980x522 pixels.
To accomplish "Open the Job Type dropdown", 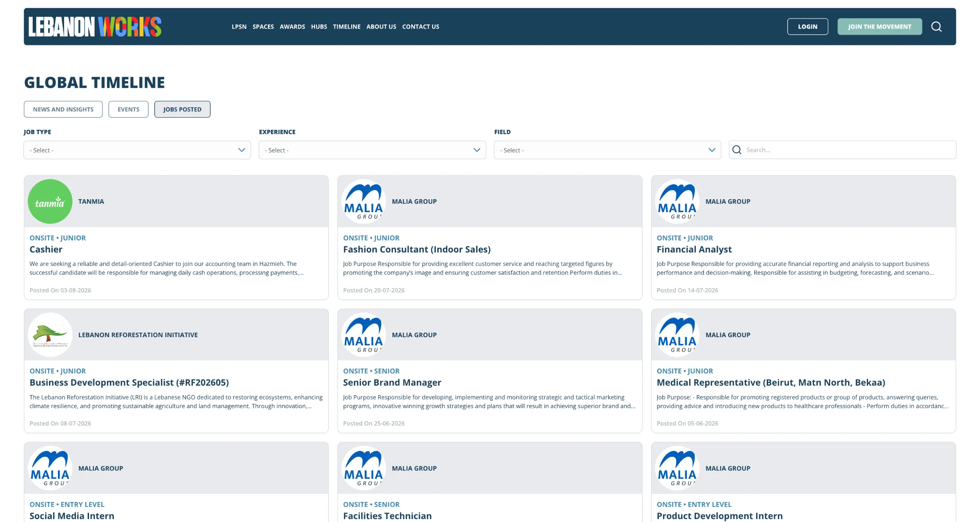I will click(137, 150).
